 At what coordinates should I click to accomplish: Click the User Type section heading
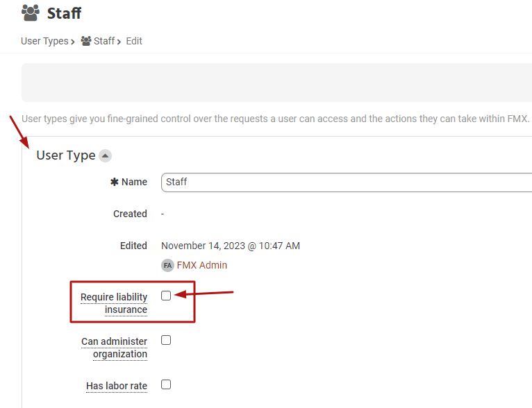tap(65, 155)
